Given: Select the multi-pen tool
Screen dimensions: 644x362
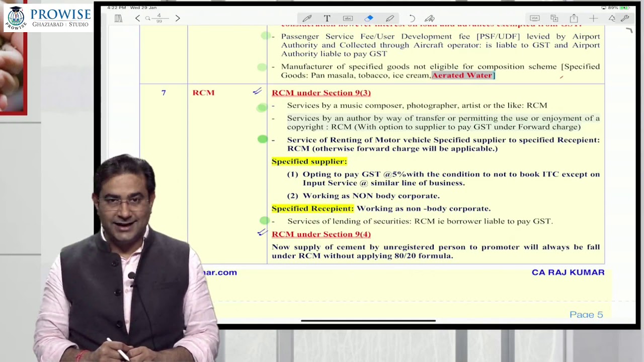Looking at the screenshot, I should point(429,19).
